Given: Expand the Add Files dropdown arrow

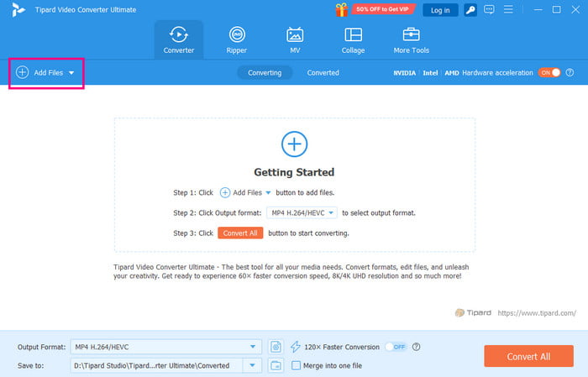Looking at the screenshot, I should (71, 73).
